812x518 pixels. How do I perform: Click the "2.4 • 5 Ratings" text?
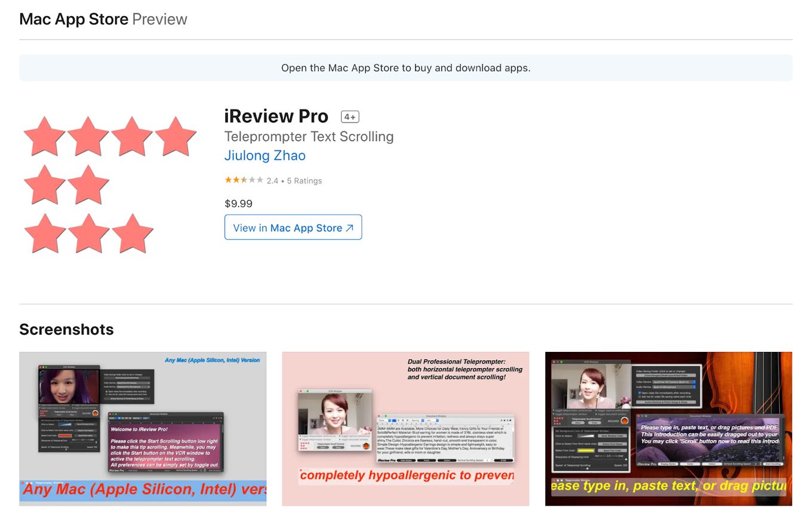point(294,180)
